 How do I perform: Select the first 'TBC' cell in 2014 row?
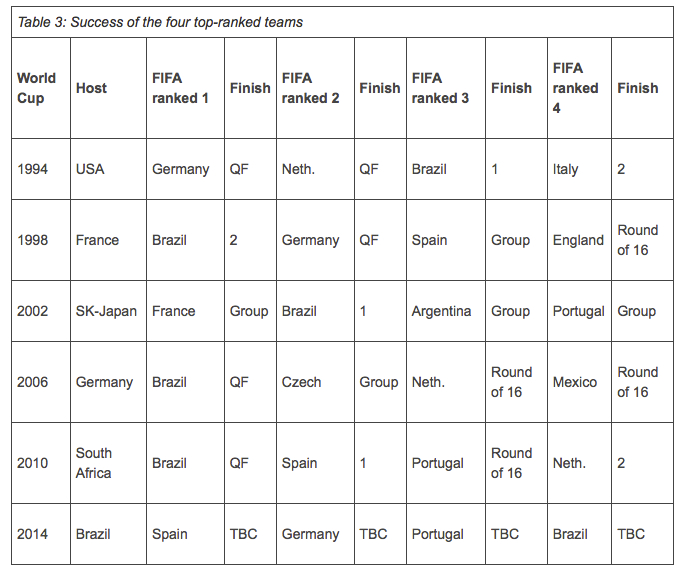click(x=250, y=534)
